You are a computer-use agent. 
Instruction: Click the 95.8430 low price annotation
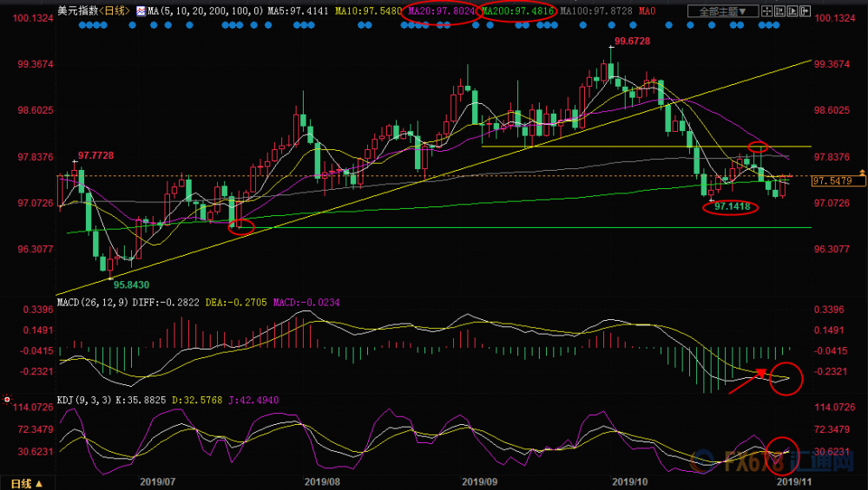coord(131,284)
